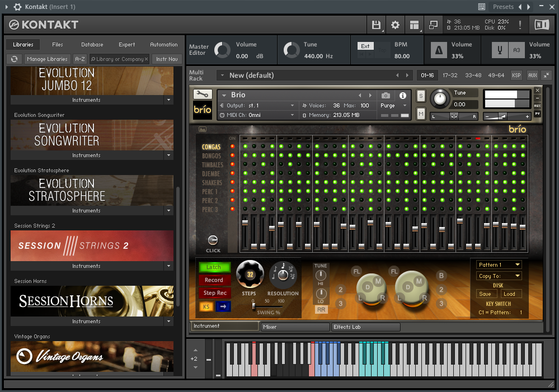Click the Record button
The width and height of the screenshot is (559, 392).
point(215,280)
